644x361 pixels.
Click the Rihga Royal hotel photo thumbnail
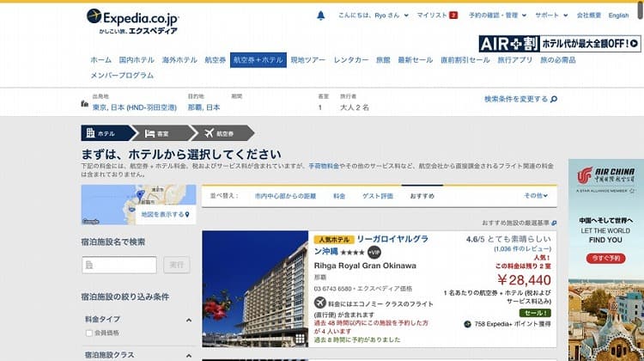[x=255, y=289]
